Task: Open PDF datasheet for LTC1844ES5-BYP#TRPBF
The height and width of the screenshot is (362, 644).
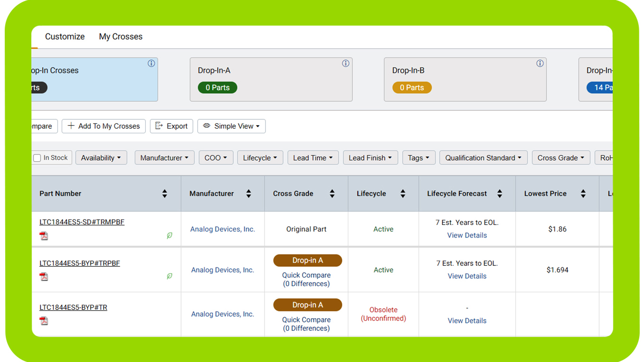Action: click(x=44, y=277)
